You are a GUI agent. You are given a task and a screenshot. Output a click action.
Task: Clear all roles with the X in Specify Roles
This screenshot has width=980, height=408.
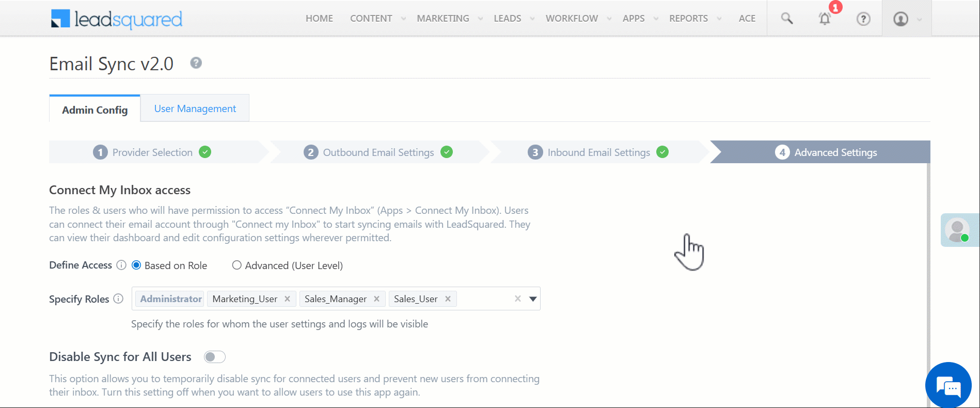point(518,299)
